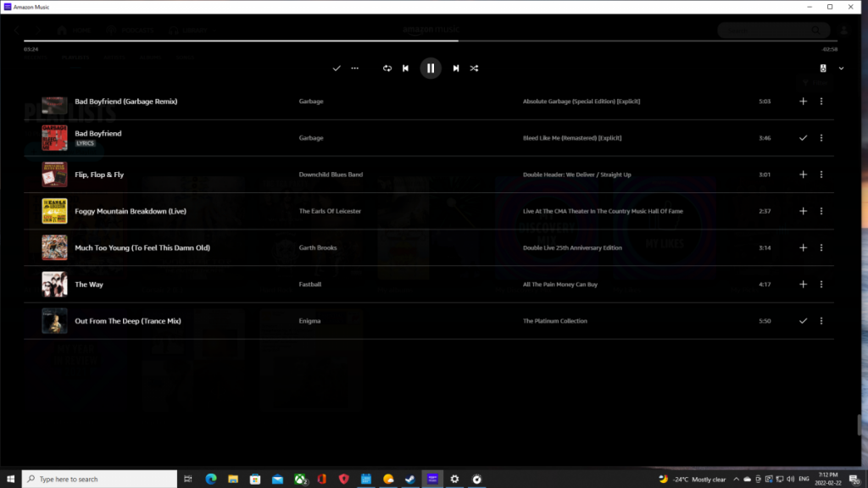Select song title Out From The Deep (Trance Mix)
Screen dimensions: 868x488
pyautogui.click(x=128, y=320)
